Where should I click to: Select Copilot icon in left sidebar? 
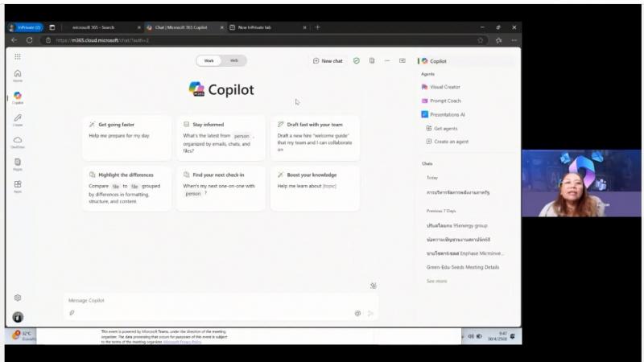point(18,97)
